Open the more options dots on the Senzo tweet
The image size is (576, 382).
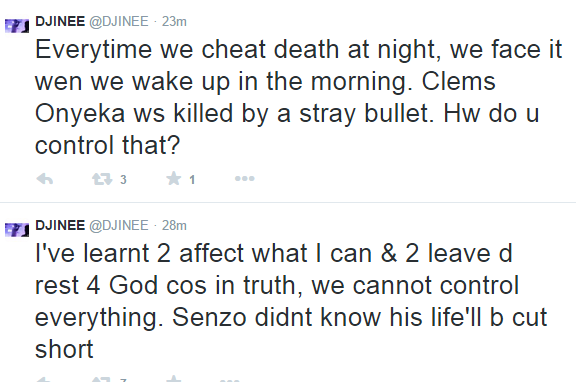(x=229, y=380)
